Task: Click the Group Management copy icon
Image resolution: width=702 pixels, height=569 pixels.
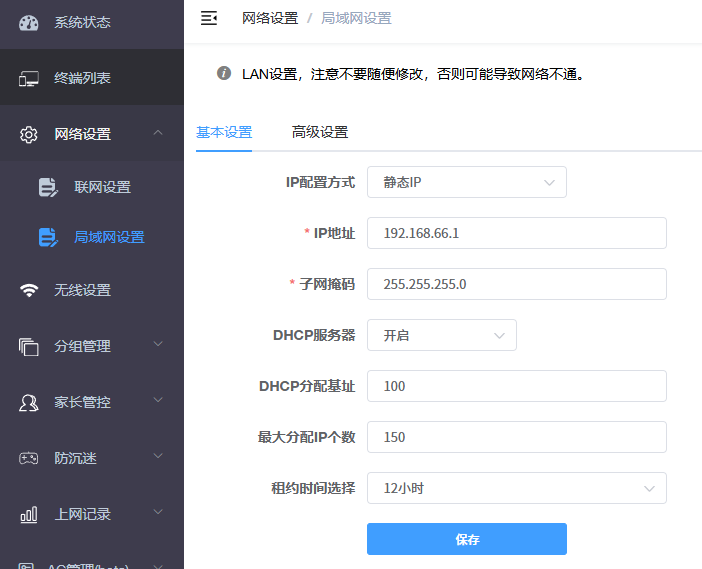Action: (29, 346)
